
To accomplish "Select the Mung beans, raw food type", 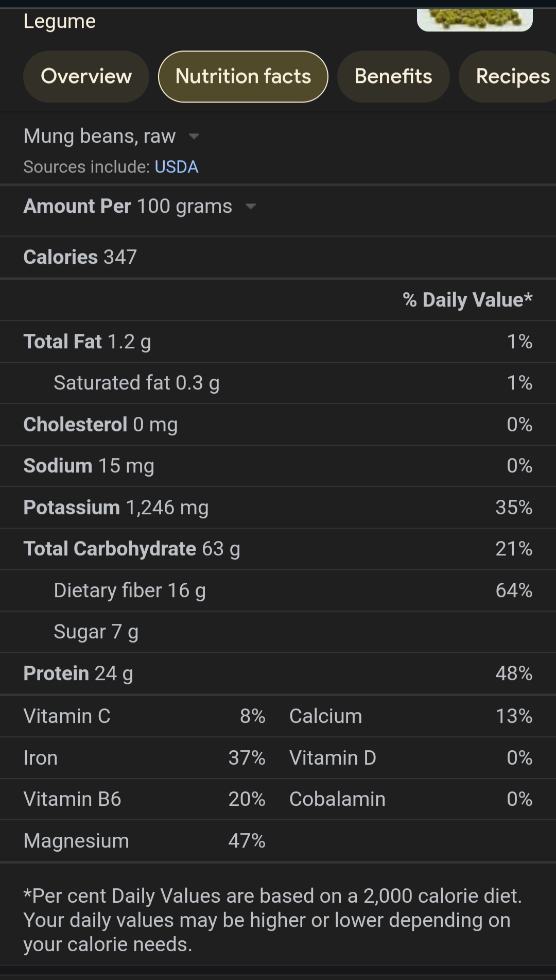I will pos(99,136).
